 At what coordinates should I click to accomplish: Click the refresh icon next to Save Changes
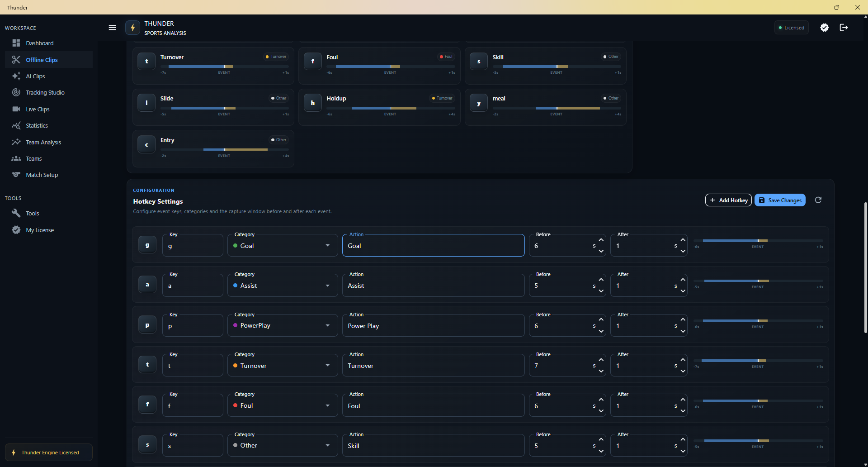[818, 200]
